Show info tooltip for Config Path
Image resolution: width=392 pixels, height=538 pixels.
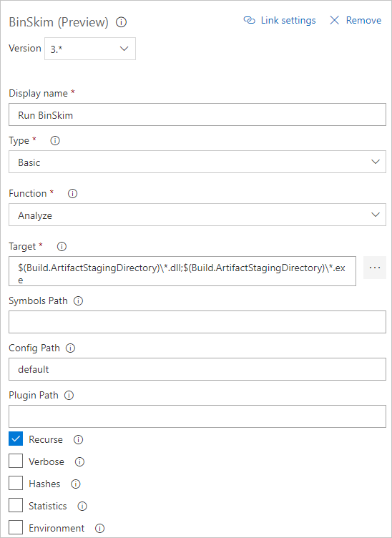[70, 348]
